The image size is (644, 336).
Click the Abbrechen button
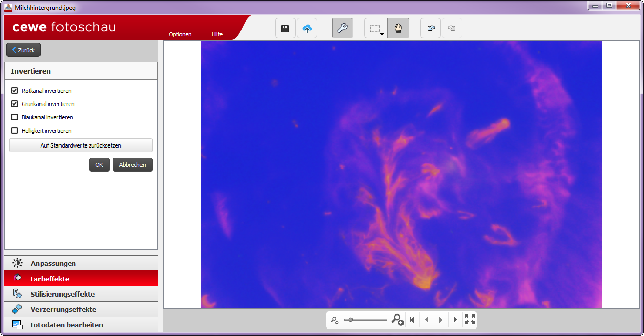pos(133,165)
